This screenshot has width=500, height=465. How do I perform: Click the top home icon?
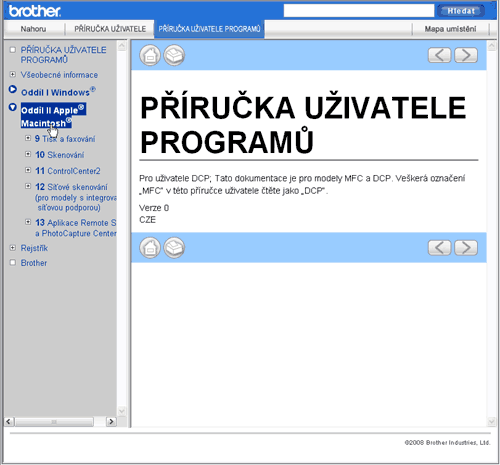[x=150, y=55]
